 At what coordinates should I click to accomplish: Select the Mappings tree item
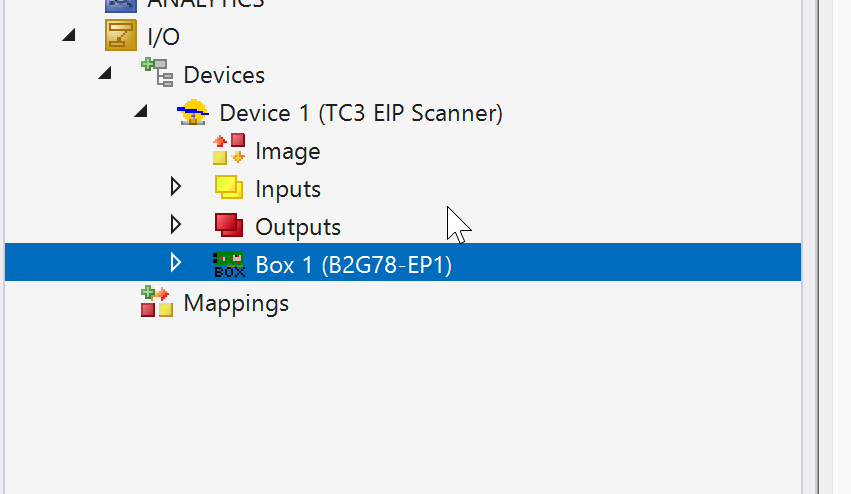[236, 303]
